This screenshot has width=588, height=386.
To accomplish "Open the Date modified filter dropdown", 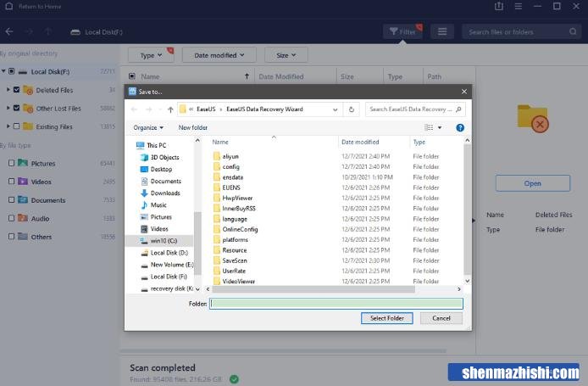I will point(219,55).
